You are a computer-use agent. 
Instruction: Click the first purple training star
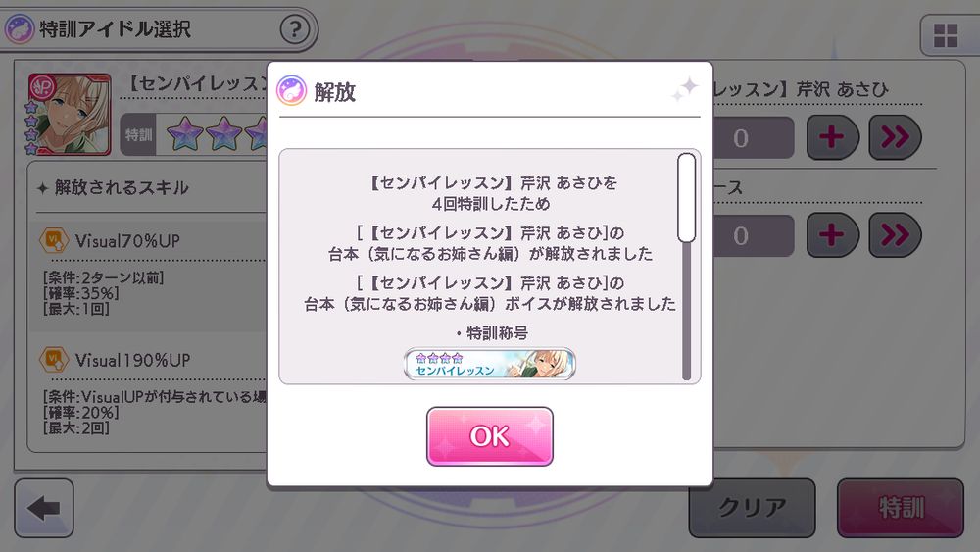185,134
